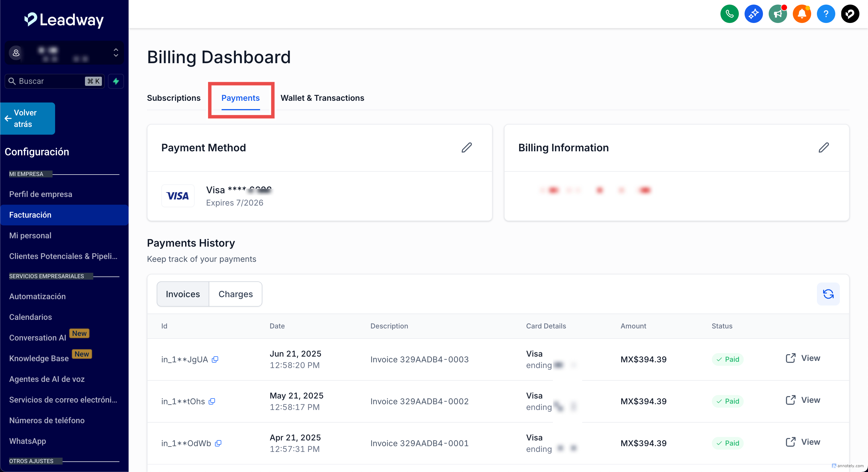Open the megaphone announcements icon
The width and height of the screenshot is (868, 472).
(777, 14)
